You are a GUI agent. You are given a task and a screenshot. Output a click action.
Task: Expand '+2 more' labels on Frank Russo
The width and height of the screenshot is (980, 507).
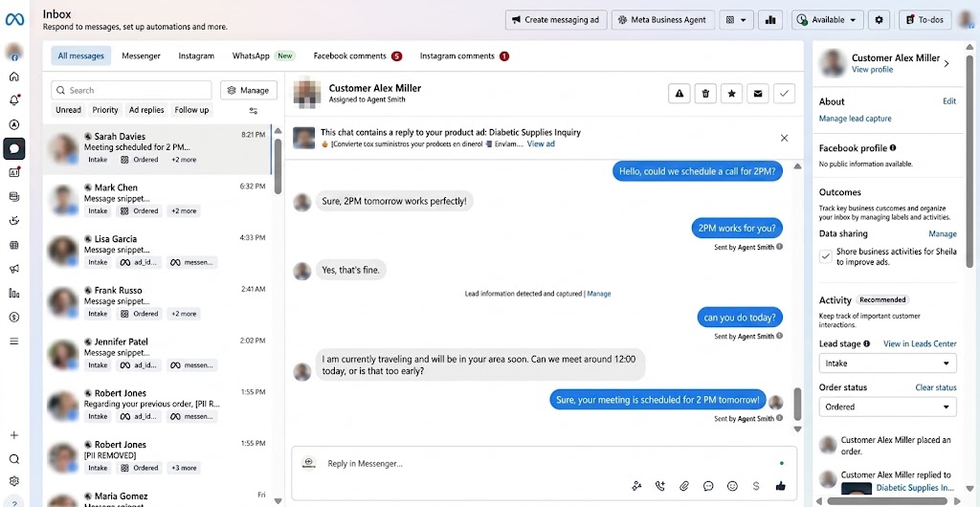pyautogui.click(x=184, y=314)
